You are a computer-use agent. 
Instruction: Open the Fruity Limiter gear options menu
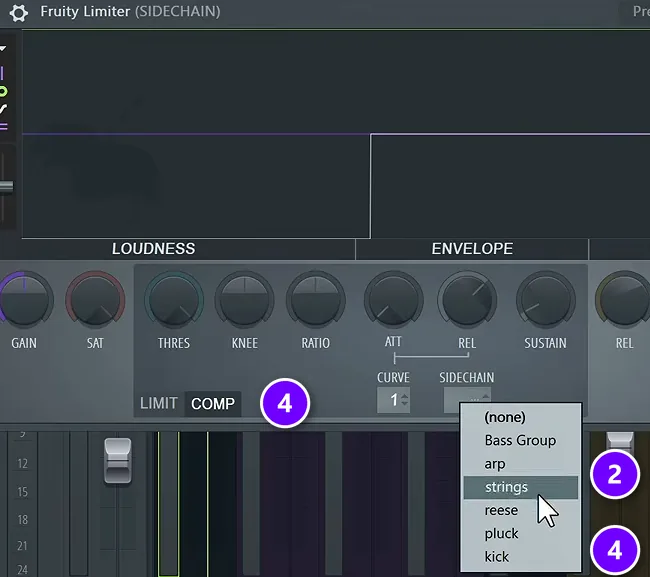point(18,12)
